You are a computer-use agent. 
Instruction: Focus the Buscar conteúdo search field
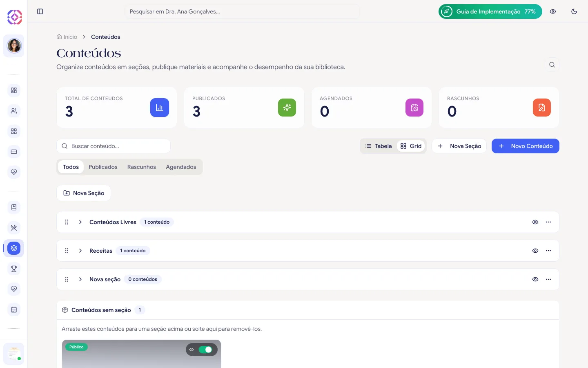click(x=114, y=146)
